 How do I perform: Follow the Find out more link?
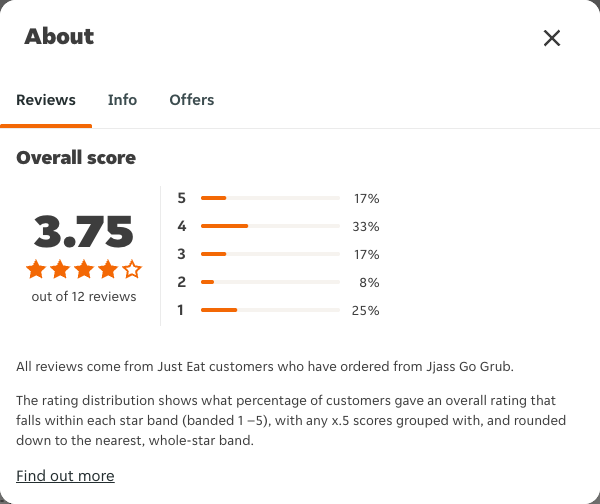click(65, 476)
